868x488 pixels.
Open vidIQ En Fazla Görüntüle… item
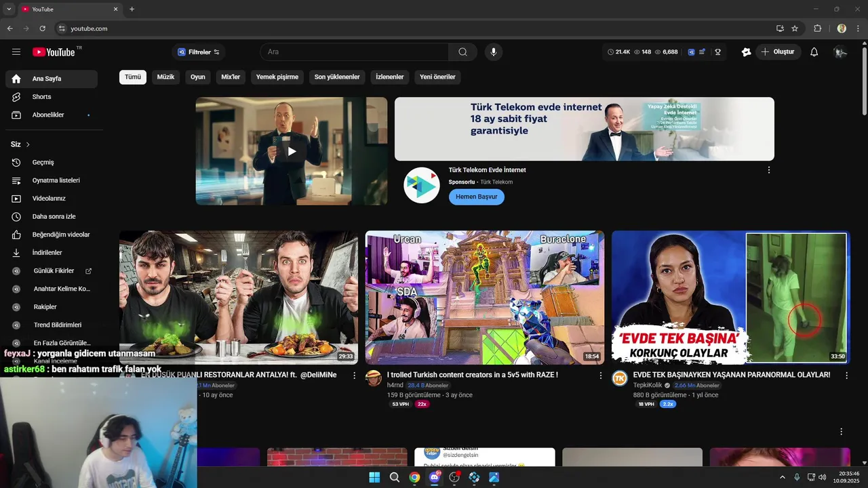[x=52, y=343]
